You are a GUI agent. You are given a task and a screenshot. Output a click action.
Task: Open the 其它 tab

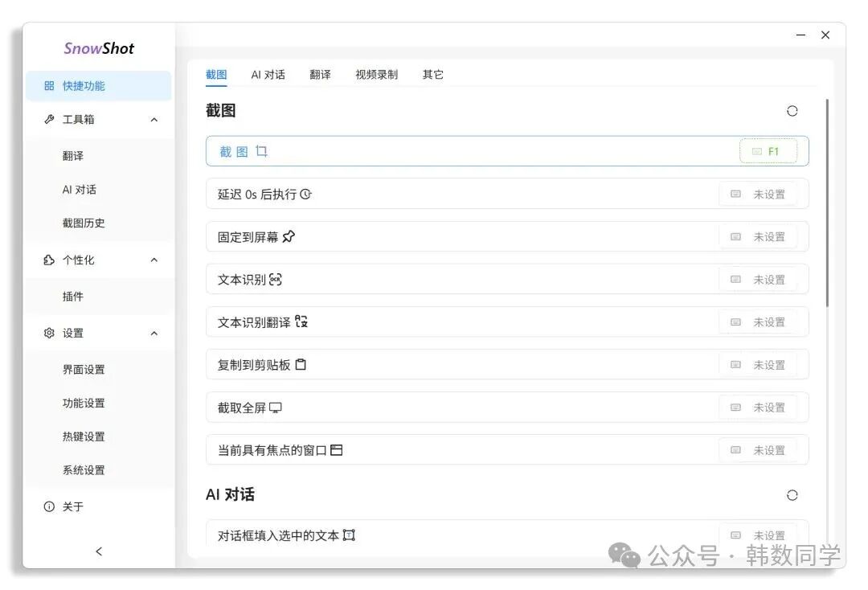click(432, 74)
